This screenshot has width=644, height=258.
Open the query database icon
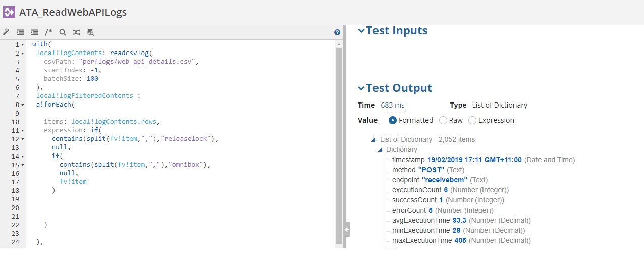(x=90, y=32)
